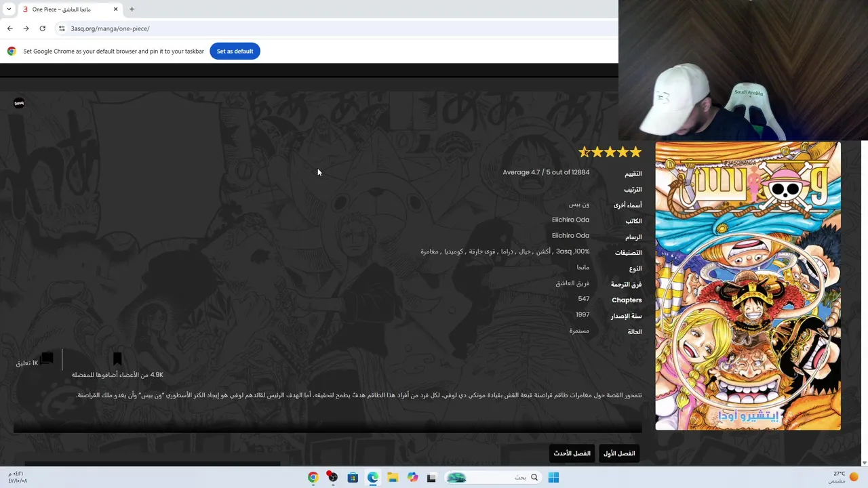868x488 pixels.
Task: Open site information icon in address bar
Action: [62, 28]
